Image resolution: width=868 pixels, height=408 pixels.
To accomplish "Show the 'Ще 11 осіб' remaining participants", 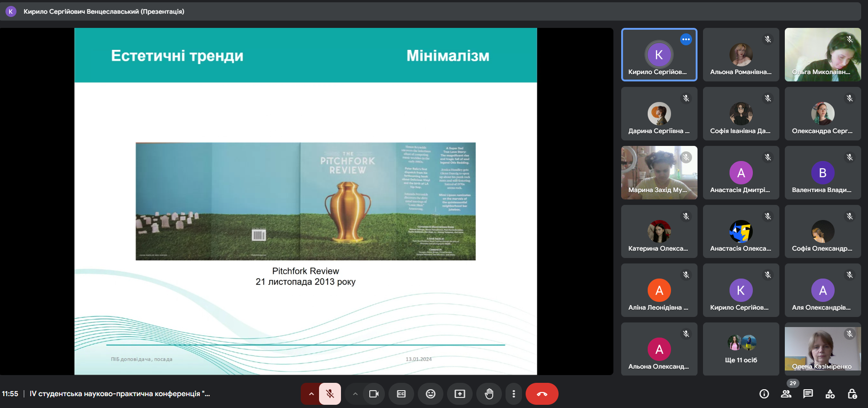I will pyautogui.click(x=741, y=349).
